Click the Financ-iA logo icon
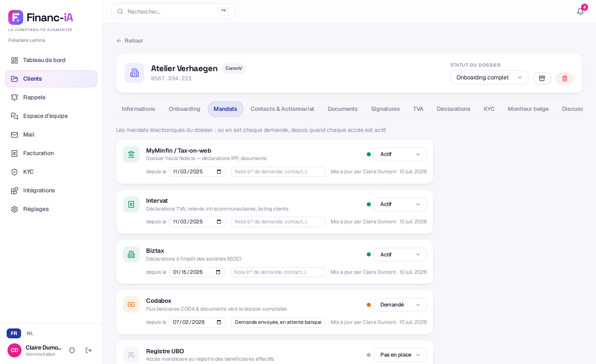The image size is (596, 364). coord(16,17)
